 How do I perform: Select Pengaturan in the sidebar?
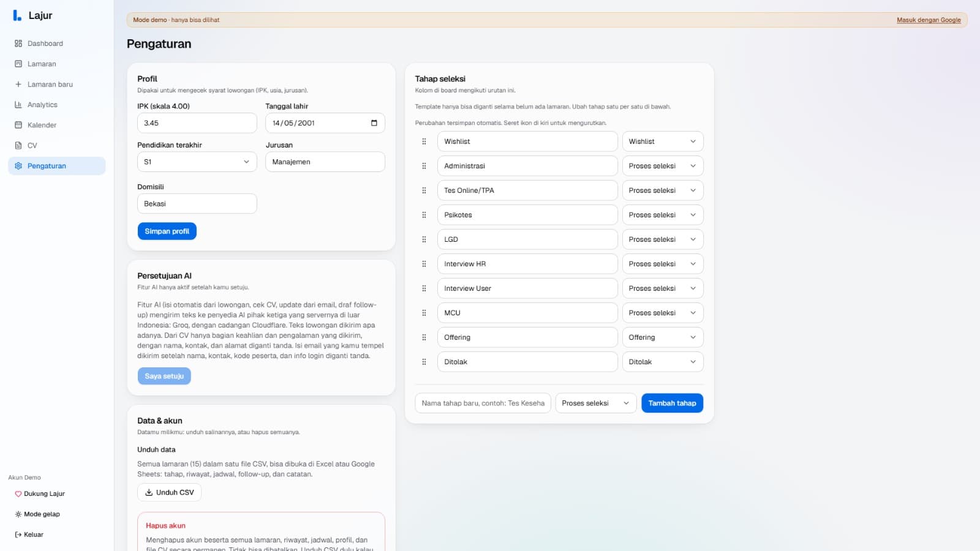[x=56, y=166]
